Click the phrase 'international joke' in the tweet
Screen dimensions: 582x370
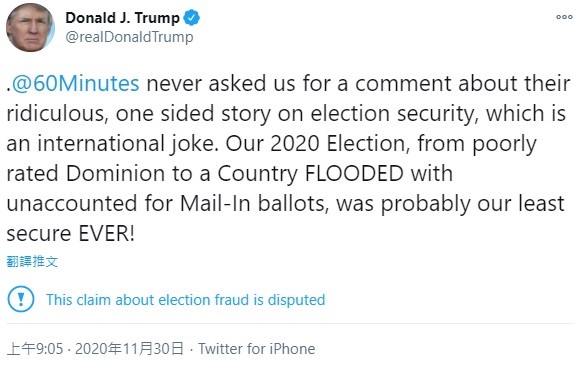coord(128,143)
